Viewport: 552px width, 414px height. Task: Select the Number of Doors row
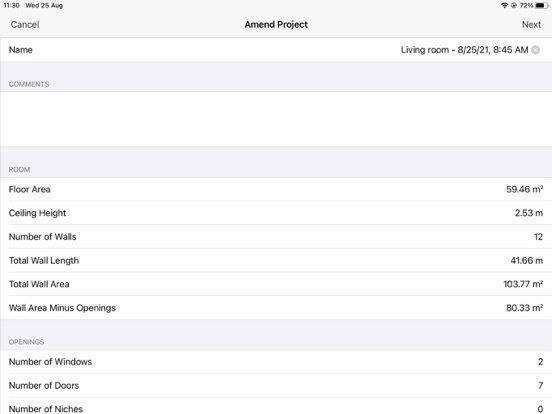point(276,385)
